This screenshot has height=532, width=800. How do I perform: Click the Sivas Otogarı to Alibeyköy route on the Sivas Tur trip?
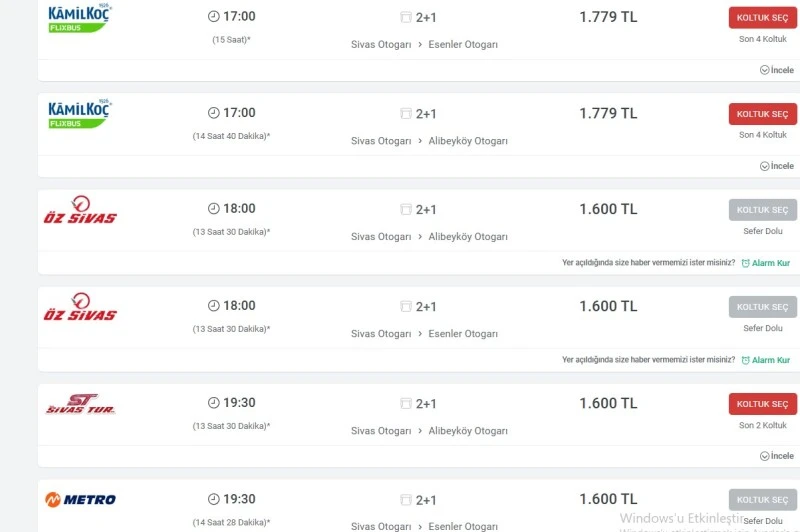click(x=429, y=431)
